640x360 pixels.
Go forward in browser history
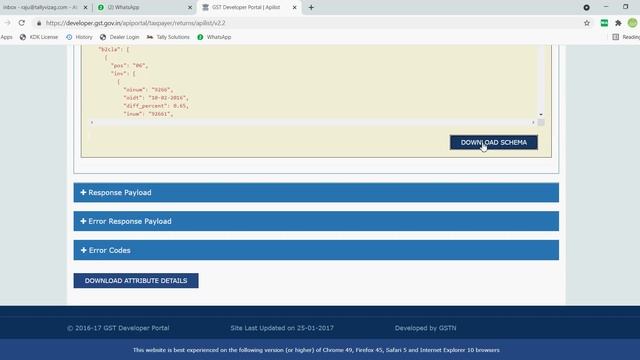point(7,23)
